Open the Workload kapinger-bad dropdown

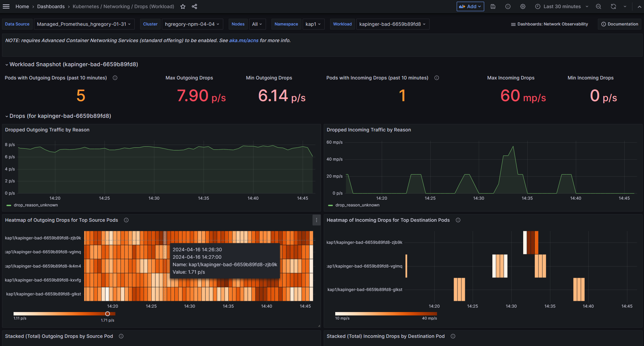click(x=392, y=24)
